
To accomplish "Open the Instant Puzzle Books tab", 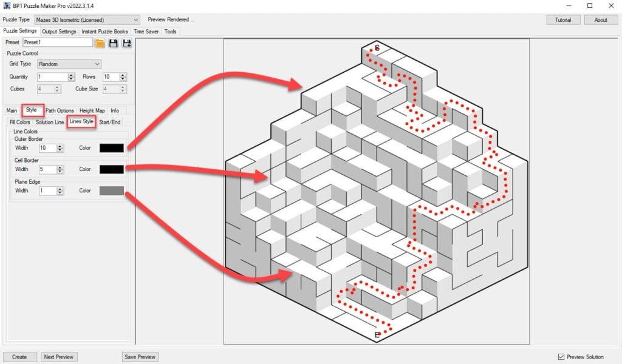I will pos(105,32).
